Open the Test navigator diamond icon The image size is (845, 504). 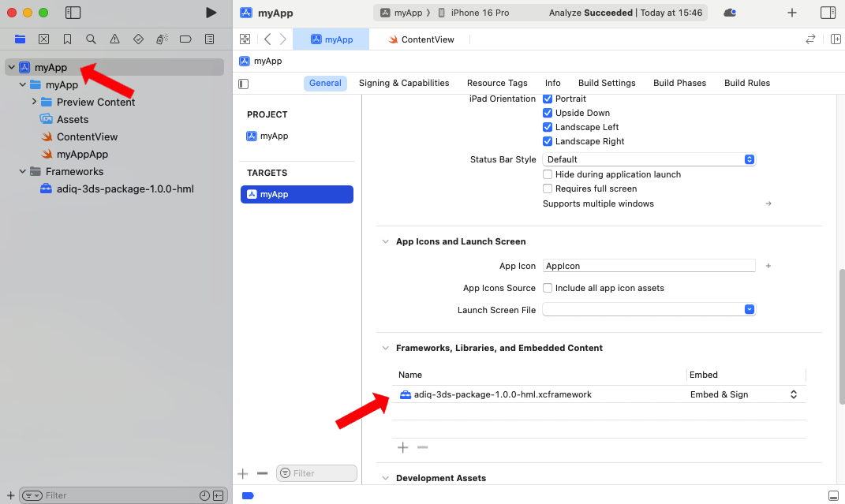(139, 39)
